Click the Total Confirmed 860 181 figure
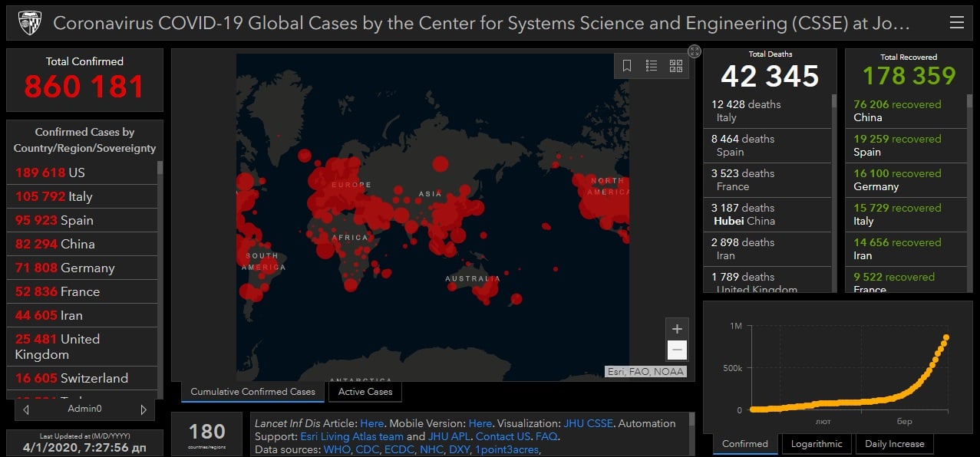980x457 pixels. (84, 87)
